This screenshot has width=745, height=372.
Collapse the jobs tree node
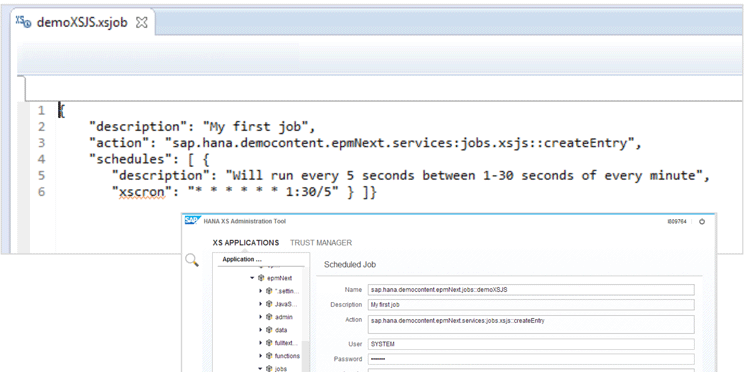260,368
